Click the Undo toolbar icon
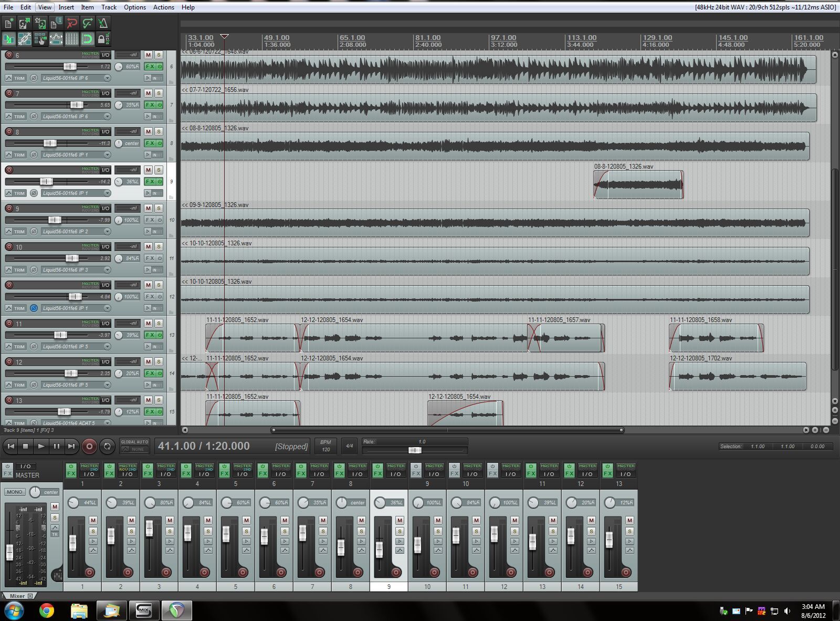Viewport: 840px width, 621px height. (72, 23)
